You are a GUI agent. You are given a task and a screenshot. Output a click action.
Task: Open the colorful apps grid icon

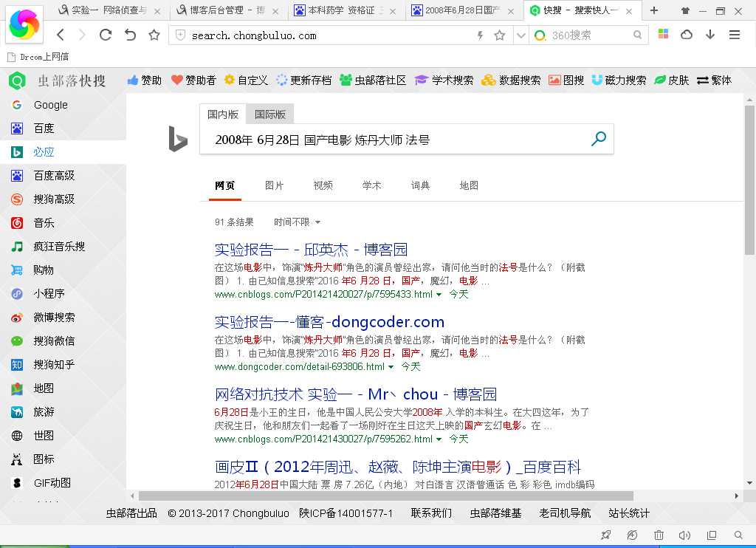pos(664,34)
